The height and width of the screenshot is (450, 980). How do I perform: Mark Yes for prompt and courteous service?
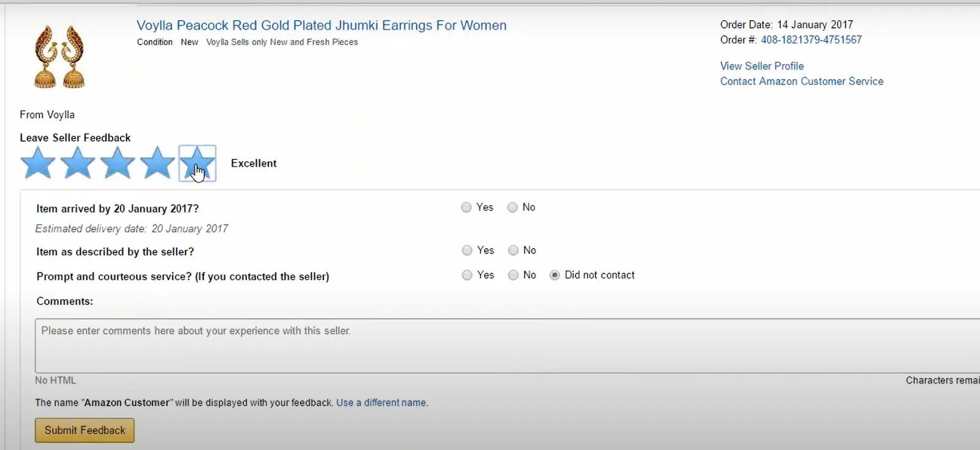467,275
